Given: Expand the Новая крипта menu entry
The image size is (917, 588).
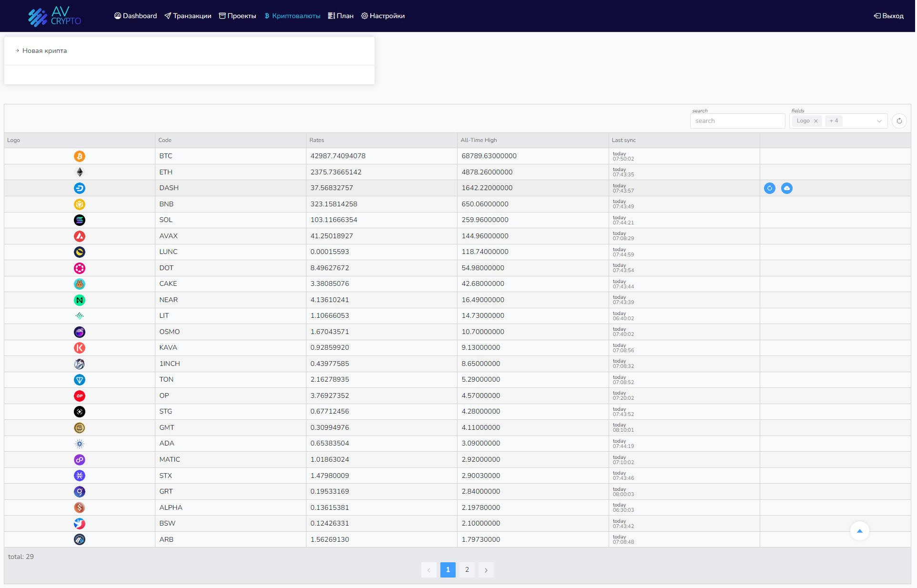Looking at the screenshot, I should point(44,51).
